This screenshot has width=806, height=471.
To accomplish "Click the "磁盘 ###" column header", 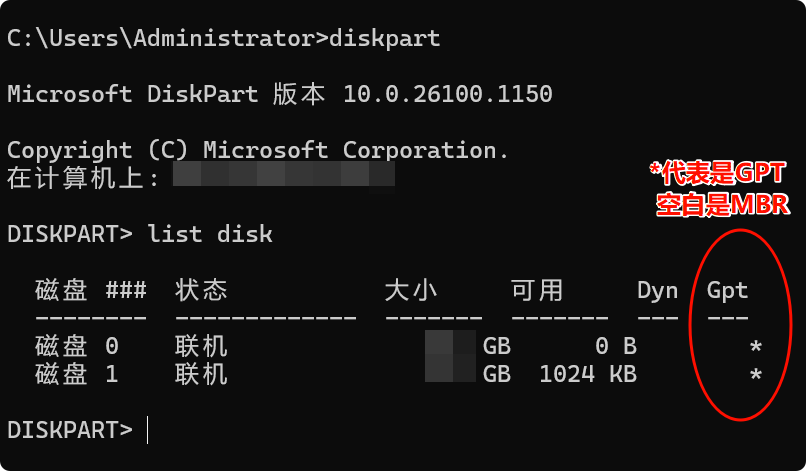I will [91, 291].
